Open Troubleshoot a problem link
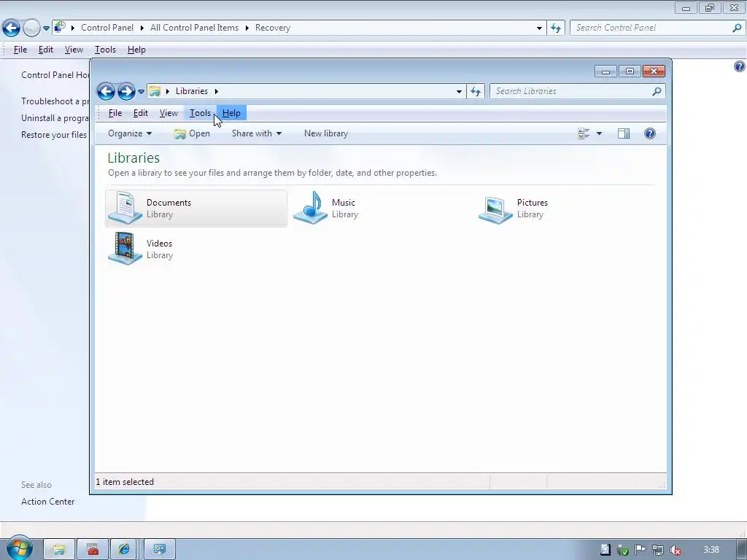Viewport: 747px width, 560px height. pyautogui.click(x=55, y=101)
